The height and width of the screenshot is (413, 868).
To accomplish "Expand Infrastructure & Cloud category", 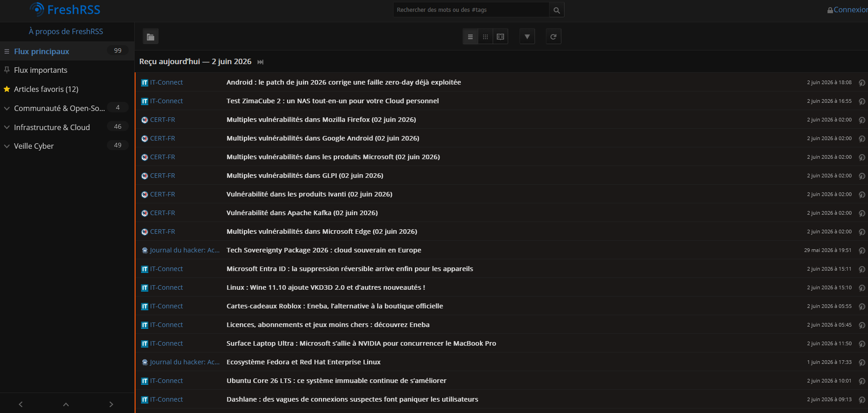I will tap(7, 127).
